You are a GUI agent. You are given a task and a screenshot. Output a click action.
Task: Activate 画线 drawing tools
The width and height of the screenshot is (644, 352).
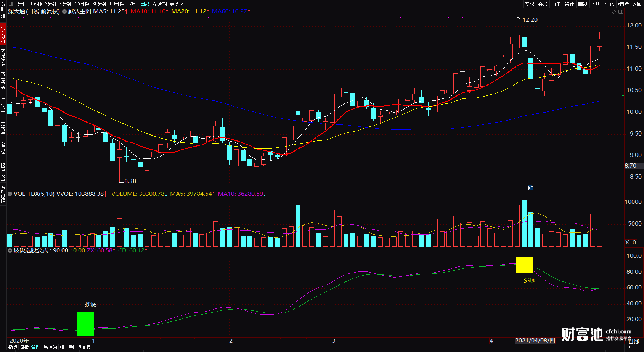click(x=583, y=4)
